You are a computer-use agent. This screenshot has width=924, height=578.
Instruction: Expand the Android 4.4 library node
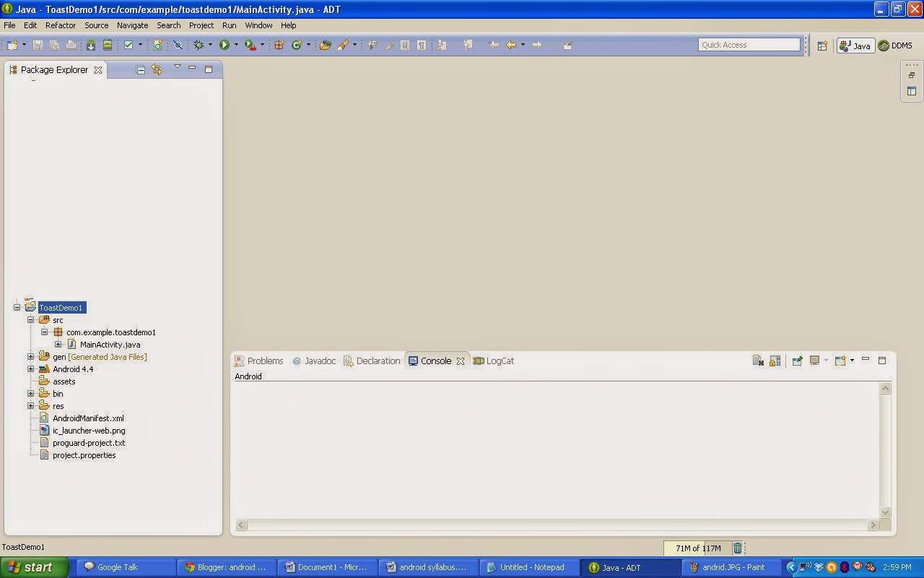pyautogui.click(x=31, y=369)
